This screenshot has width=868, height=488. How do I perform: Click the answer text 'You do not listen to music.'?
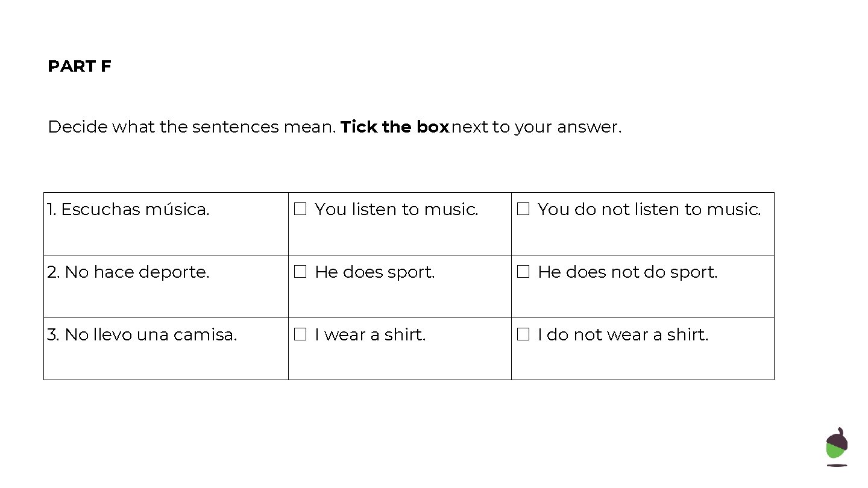[649, 210]
